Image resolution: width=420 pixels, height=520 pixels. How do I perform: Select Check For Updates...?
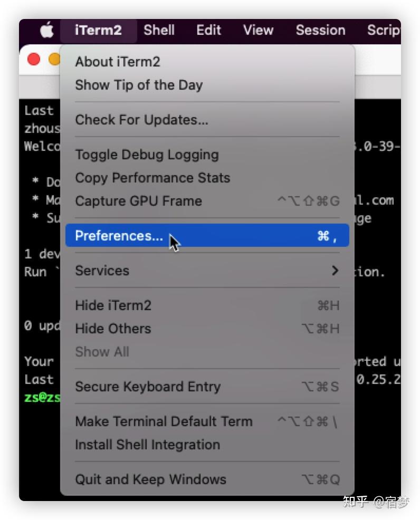click(207, 120)
